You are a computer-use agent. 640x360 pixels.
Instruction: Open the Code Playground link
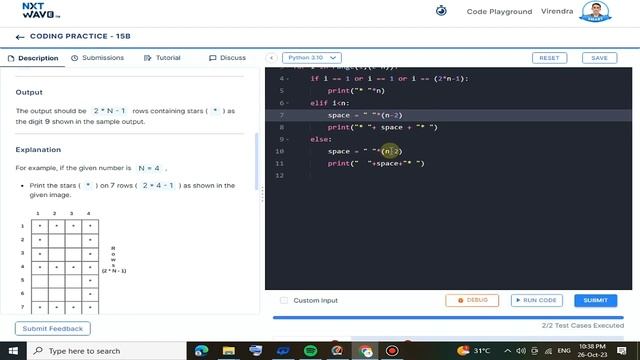coord(499,12)
